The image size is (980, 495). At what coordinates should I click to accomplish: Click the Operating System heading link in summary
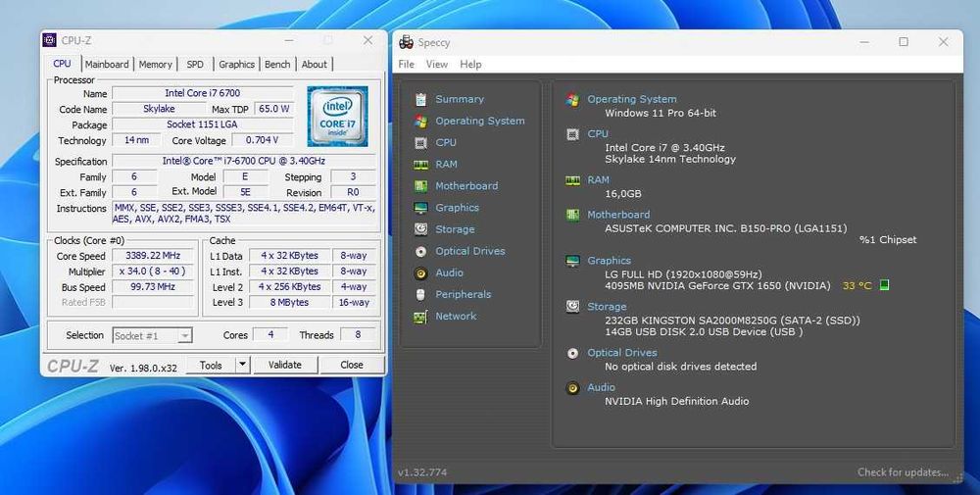click(x=631, y=99)
